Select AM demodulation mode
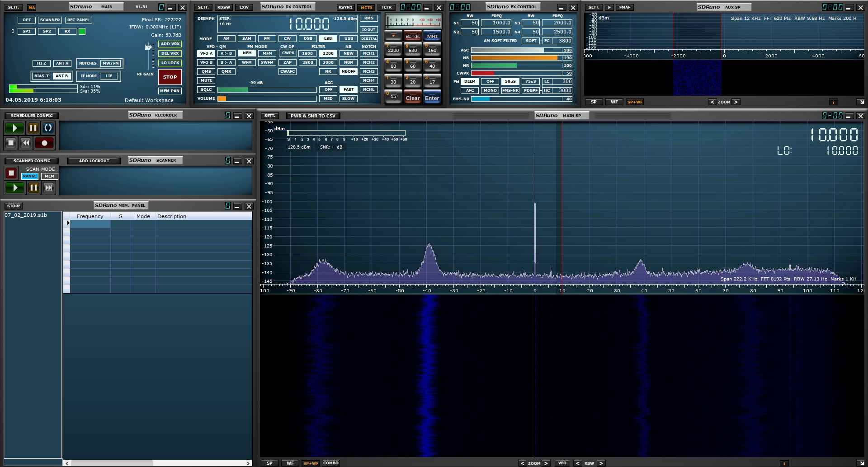The width and height of the screenshot is (868, 467). point(226,38)
